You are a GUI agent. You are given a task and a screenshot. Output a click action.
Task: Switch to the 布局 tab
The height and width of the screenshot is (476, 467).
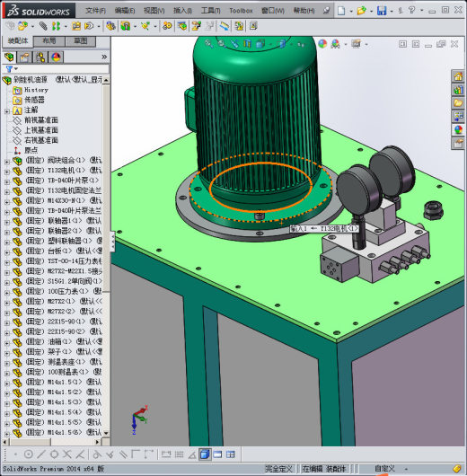coord(48,41)
